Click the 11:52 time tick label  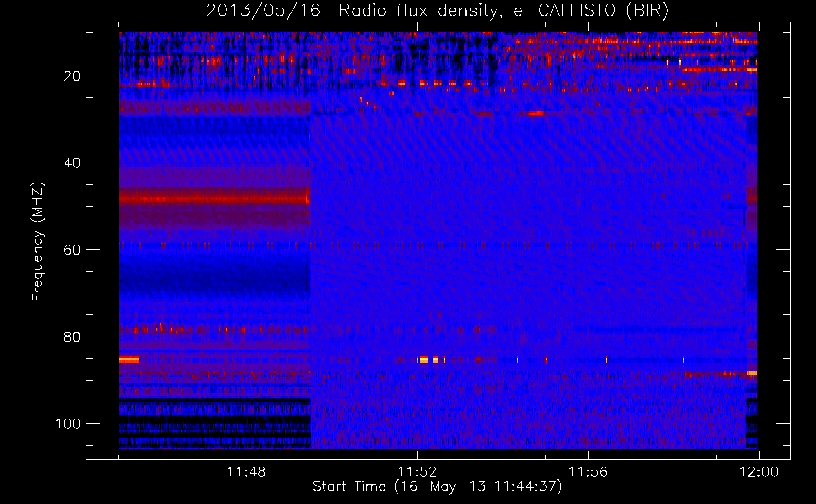tap(417, 472)
